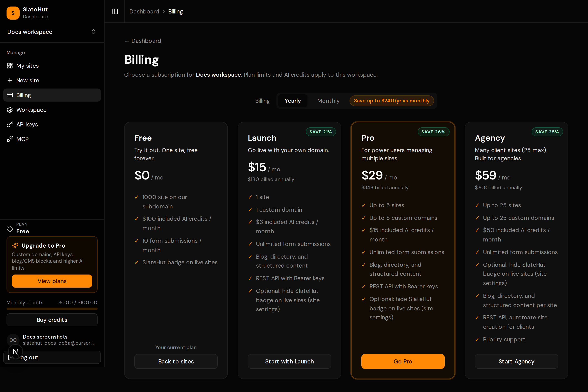Click the $708 billed annually text
This screenshot has height=392, width=588.
498,187
